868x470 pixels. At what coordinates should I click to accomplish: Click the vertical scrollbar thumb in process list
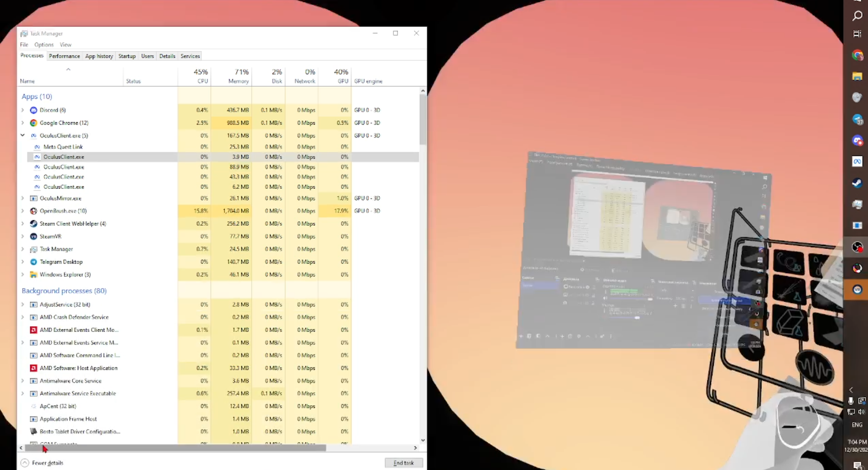click(x=423, y=120)
